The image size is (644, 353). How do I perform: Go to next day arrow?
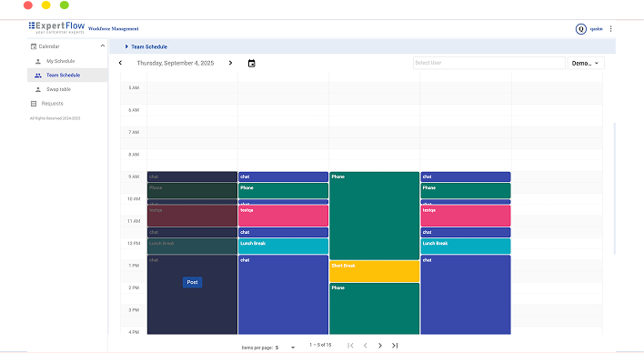pyautogui.click(x=230, y=63)
